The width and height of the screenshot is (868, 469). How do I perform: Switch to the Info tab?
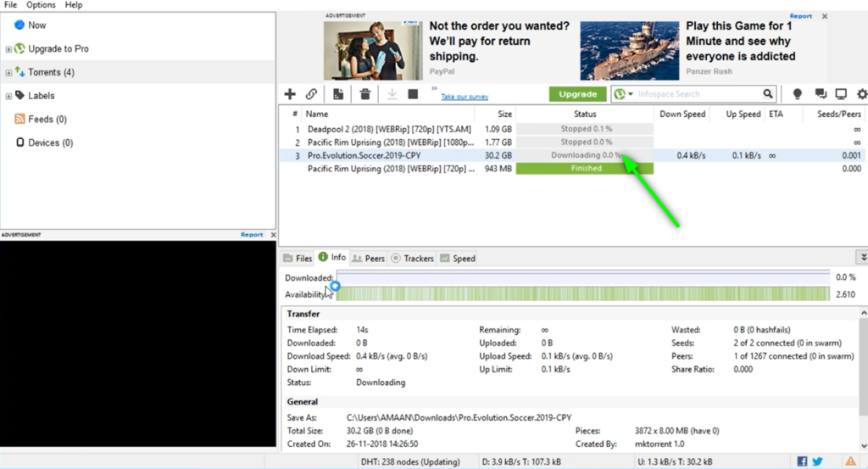click(332, 258)
